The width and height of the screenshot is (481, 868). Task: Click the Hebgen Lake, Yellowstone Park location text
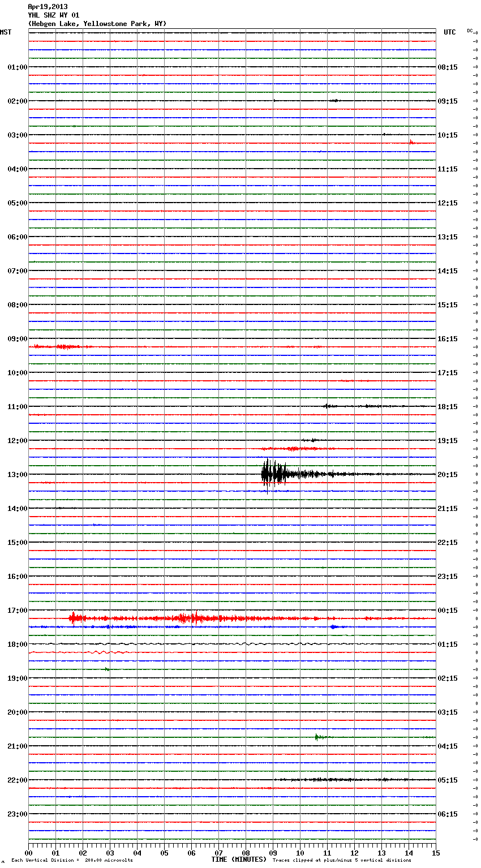[x=97, y=24]
